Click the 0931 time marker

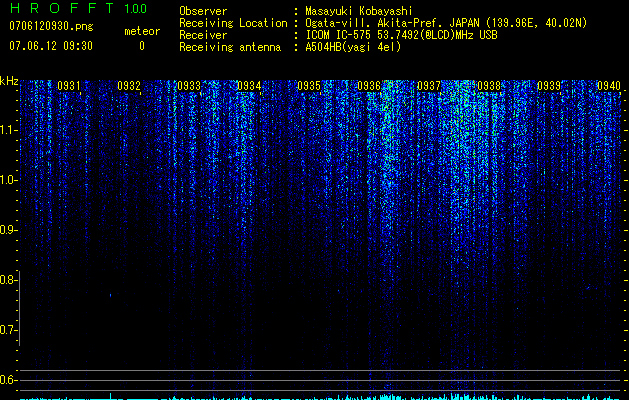coord(69,86)
